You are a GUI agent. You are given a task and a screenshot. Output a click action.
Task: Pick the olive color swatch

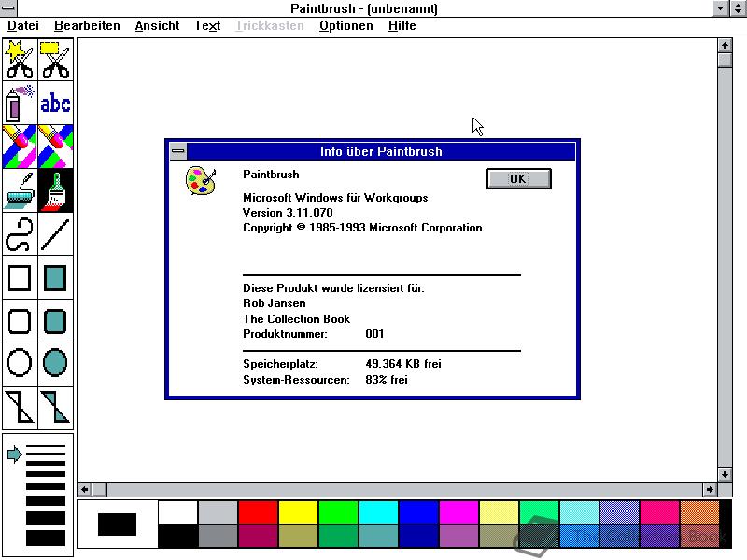coord(298,535)
